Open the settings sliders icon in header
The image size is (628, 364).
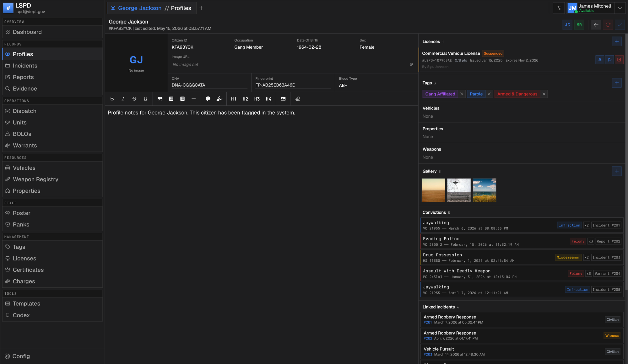point(559,8)
